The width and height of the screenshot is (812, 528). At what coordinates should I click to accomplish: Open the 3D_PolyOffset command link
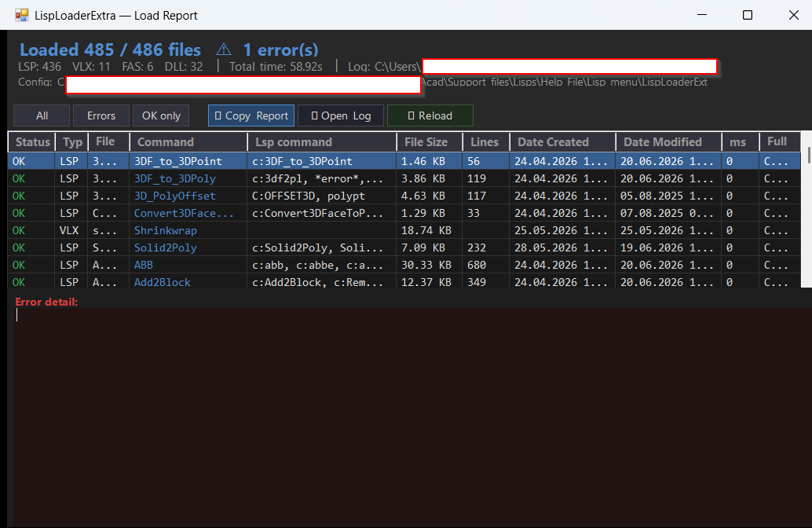175,196
